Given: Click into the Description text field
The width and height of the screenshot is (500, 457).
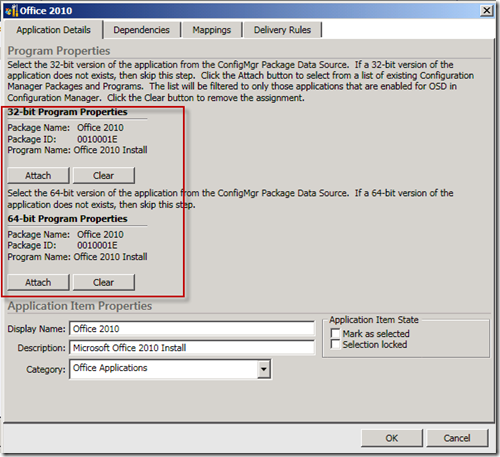Looking at the screenshot, I should pyautogui.click(x=192, y=348).
